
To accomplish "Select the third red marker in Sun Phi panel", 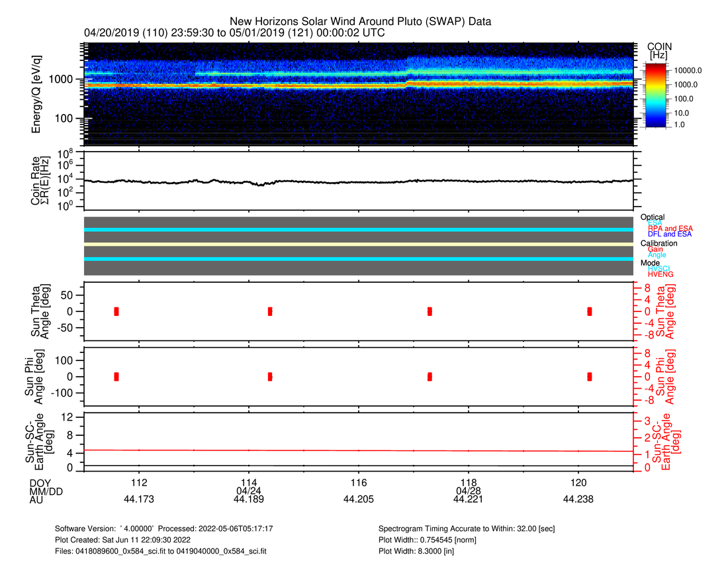I will click(x=430, y=376).
